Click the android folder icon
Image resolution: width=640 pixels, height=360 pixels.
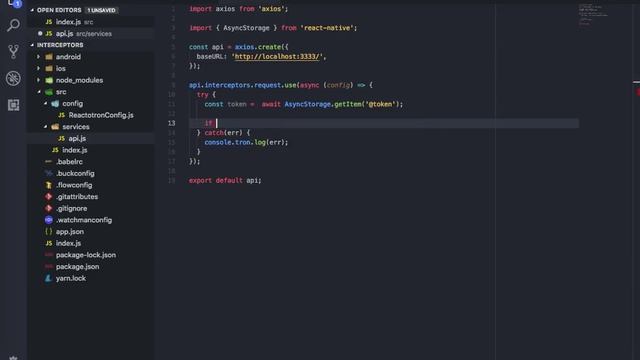(49, 57)
